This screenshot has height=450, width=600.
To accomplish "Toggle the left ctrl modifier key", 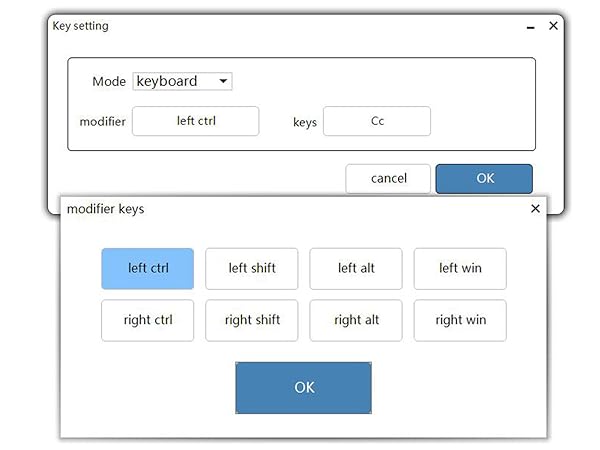I will click(147, 268).
